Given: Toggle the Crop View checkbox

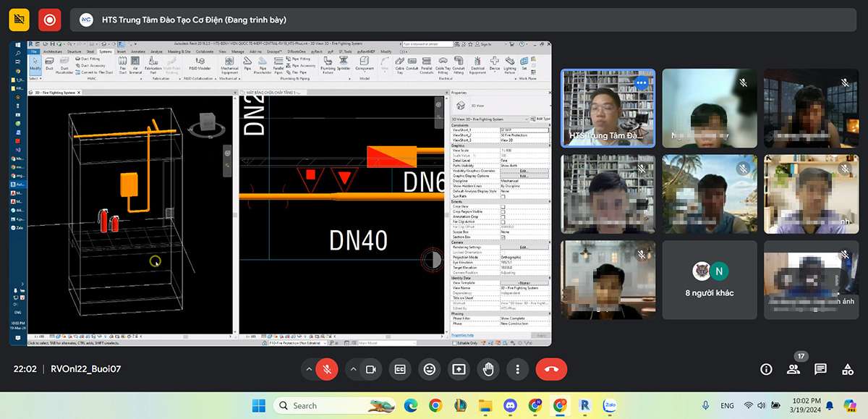Looking at the screenshot, I should [x=503, y=206].
